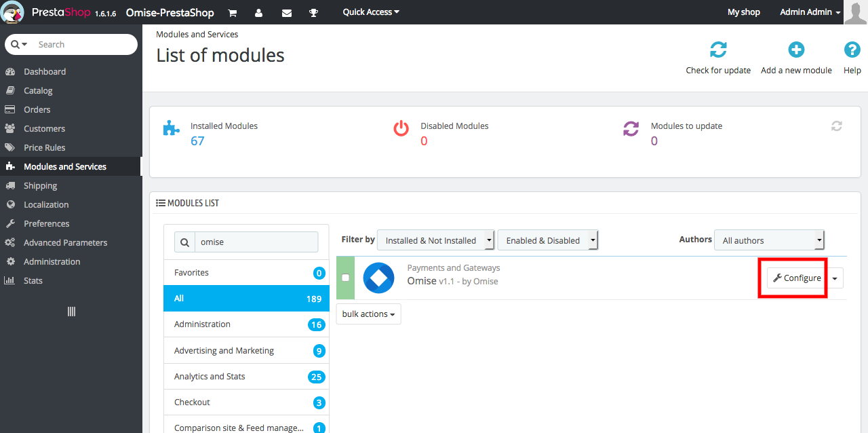Click the Installed Modules puzzle icon
868x433 pixels.
point(171,128)
